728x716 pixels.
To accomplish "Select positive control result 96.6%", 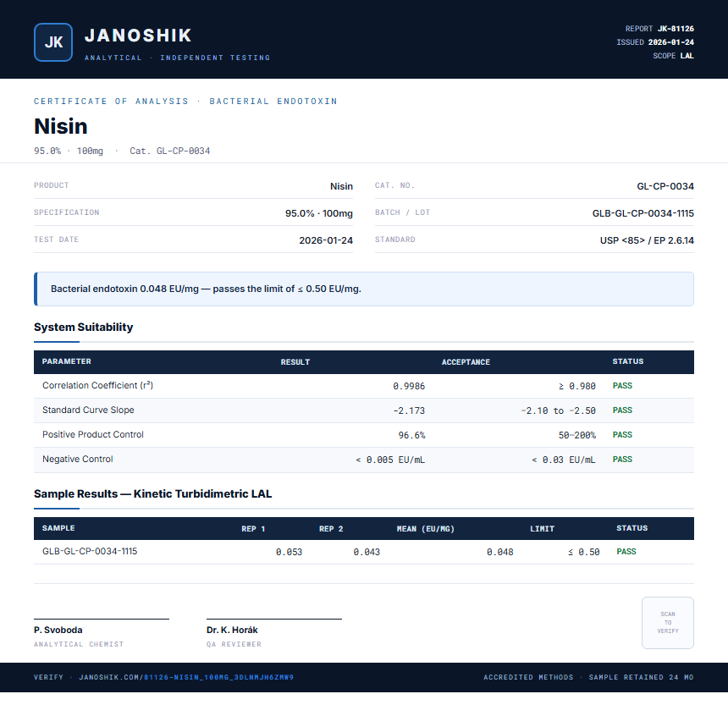I will click(411, 435).
